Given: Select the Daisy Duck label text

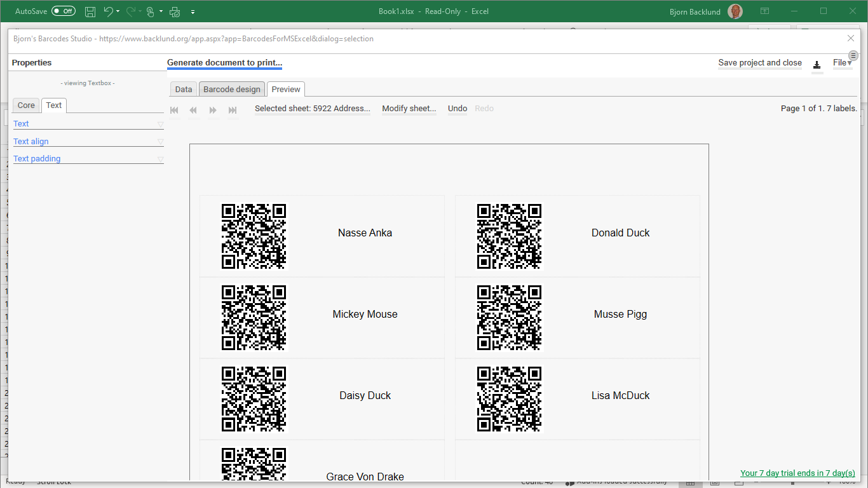Looking at the screenshot, I should [x=365, y=396].
